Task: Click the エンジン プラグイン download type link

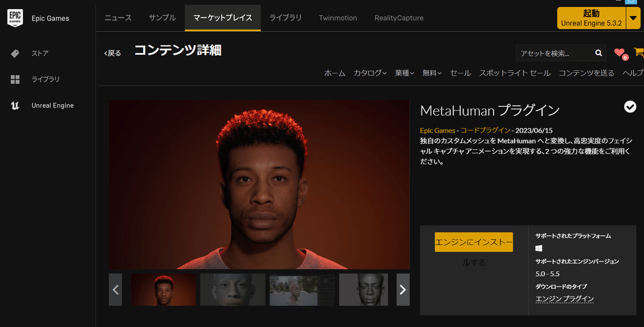Action: coord(565,299)
